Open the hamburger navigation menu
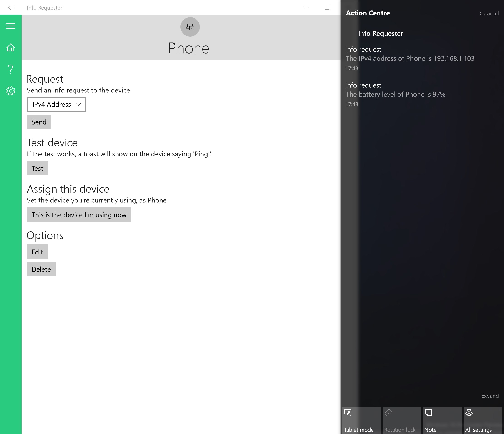The height and width of the screenshot is (434, 504). tap(11, 26)
